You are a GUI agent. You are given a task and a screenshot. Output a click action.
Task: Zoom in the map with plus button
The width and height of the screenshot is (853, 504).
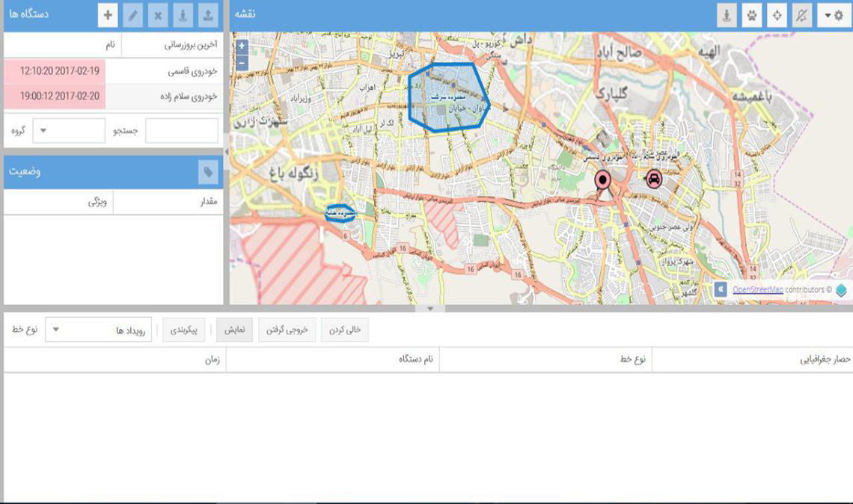242,46
